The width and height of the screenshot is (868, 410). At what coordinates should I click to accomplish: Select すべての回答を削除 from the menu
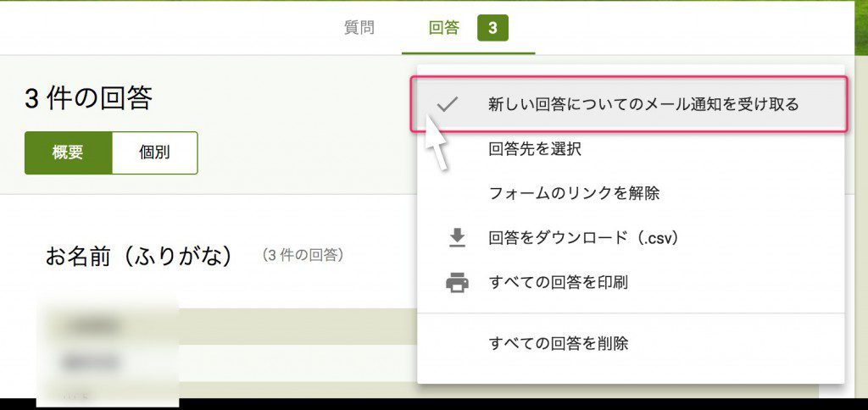(x=558, y=344)
